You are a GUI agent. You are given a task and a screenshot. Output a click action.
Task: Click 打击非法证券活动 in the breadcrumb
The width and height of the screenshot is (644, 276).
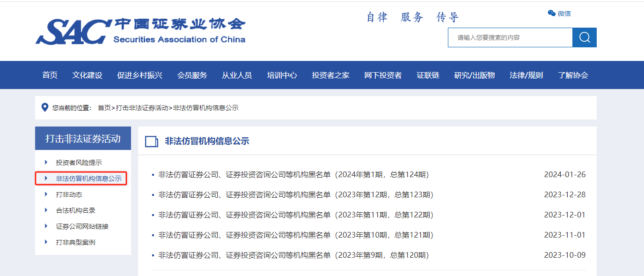pyautogui.click(x=142, y=108)
